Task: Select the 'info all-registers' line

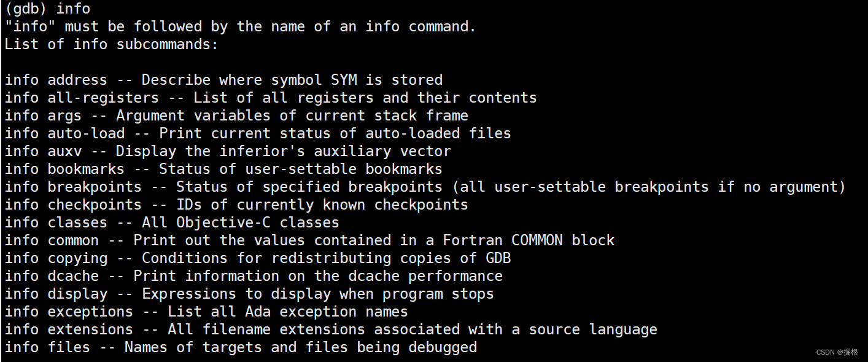Action: click(271, 98)
